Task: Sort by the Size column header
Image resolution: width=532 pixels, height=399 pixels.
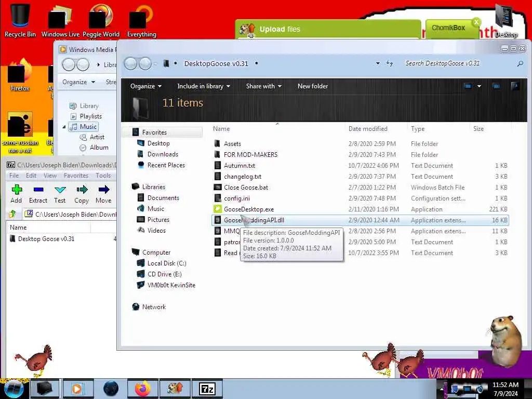Action: pos(478,129)
